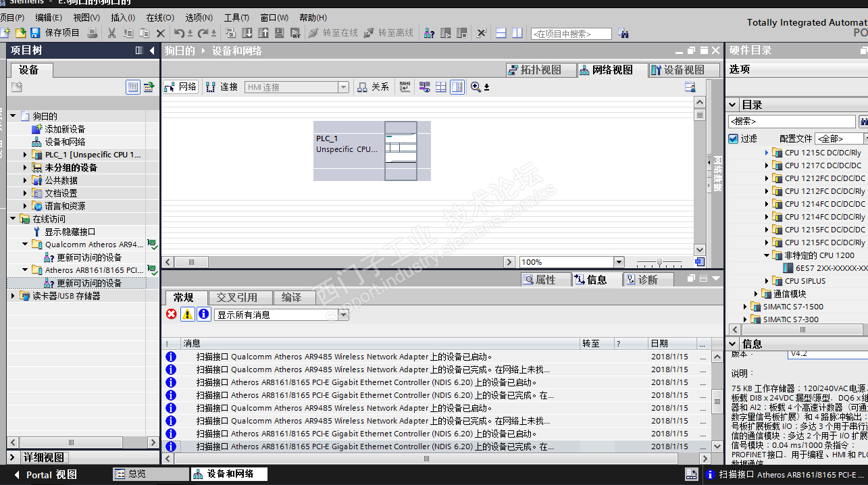
Task: Open the 在线(O) menu
Action: (x=160, y=18)
